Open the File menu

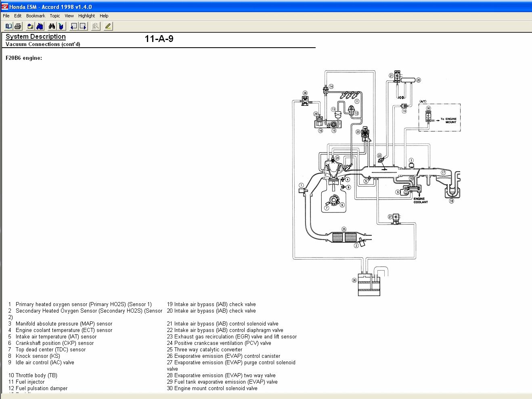point(6,16)
